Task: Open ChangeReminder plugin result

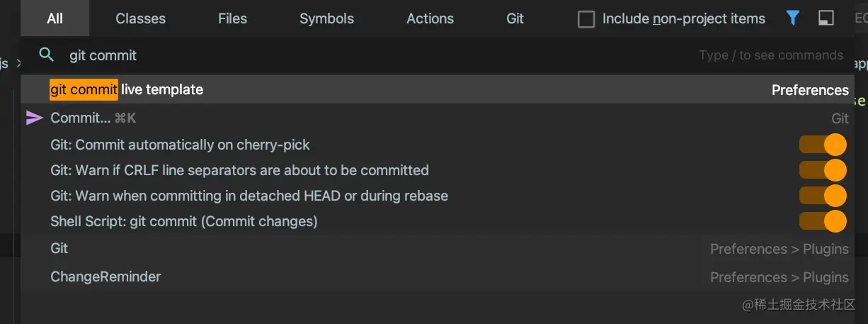Action: coord(437,276)
